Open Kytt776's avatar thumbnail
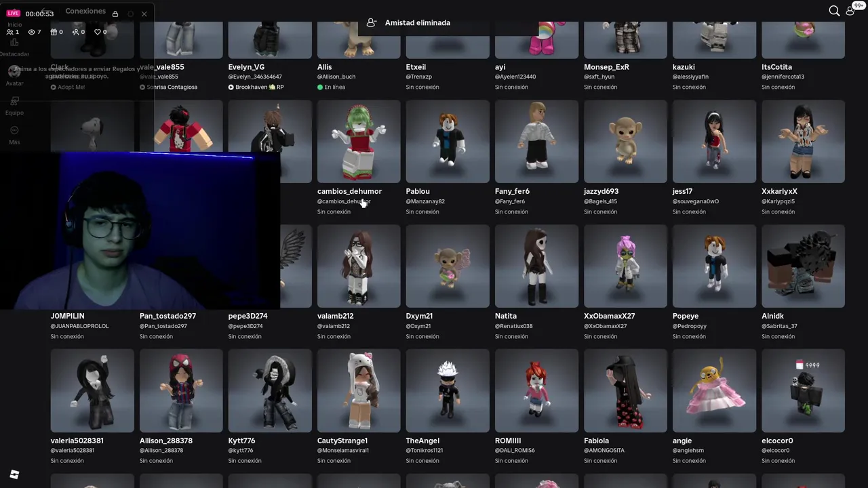 coord(270,390)
